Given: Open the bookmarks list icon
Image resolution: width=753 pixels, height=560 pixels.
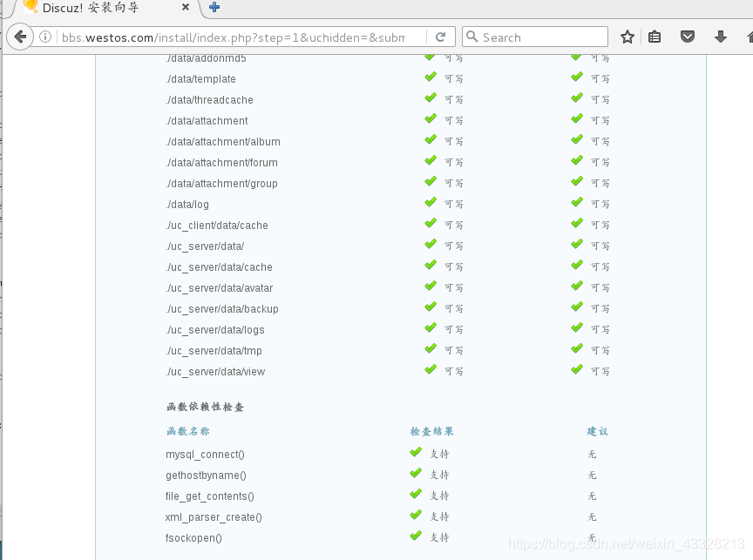Looking at the screenshot, I should pyautogui.click(x=655, y=37).
